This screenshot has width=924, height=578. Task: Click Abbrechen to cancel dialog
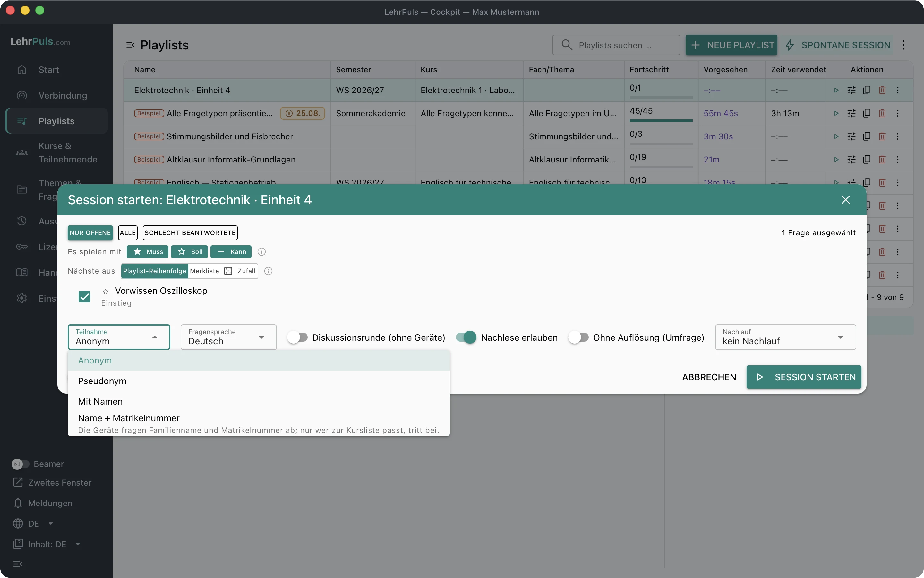[x=709, y=377]
